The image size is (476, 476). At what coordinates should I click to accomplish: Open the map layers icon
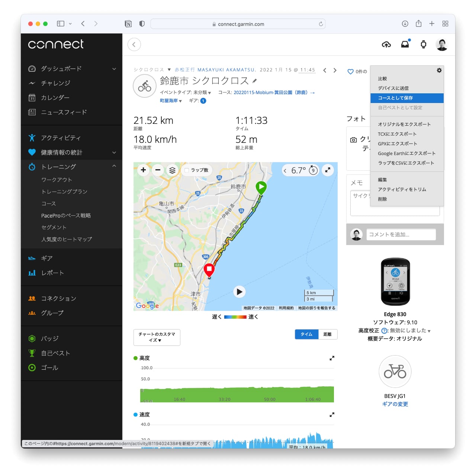172,170
